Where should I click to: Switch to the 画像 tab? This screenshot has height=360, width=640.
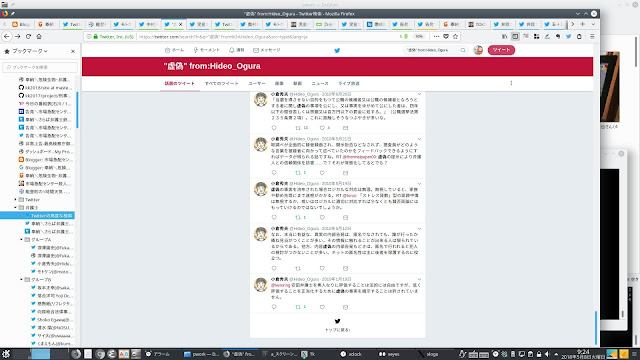[279, 83]
